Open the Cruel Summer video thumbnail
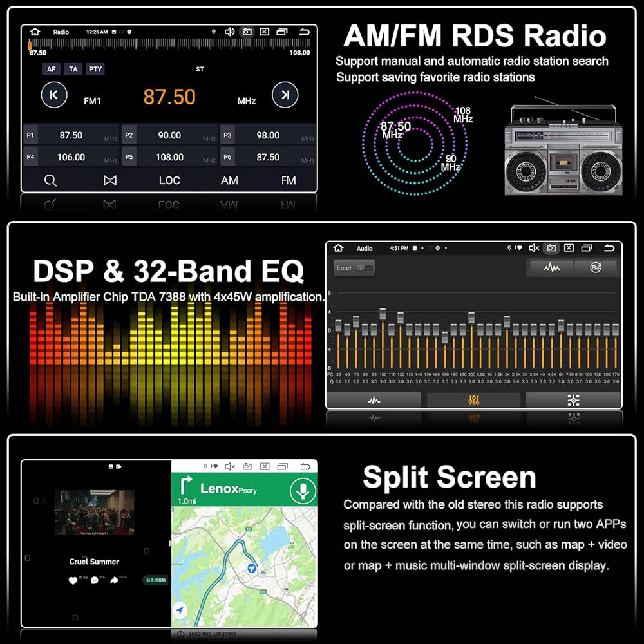The width and height of the screenshot is (644, 644). pos(94,513)
